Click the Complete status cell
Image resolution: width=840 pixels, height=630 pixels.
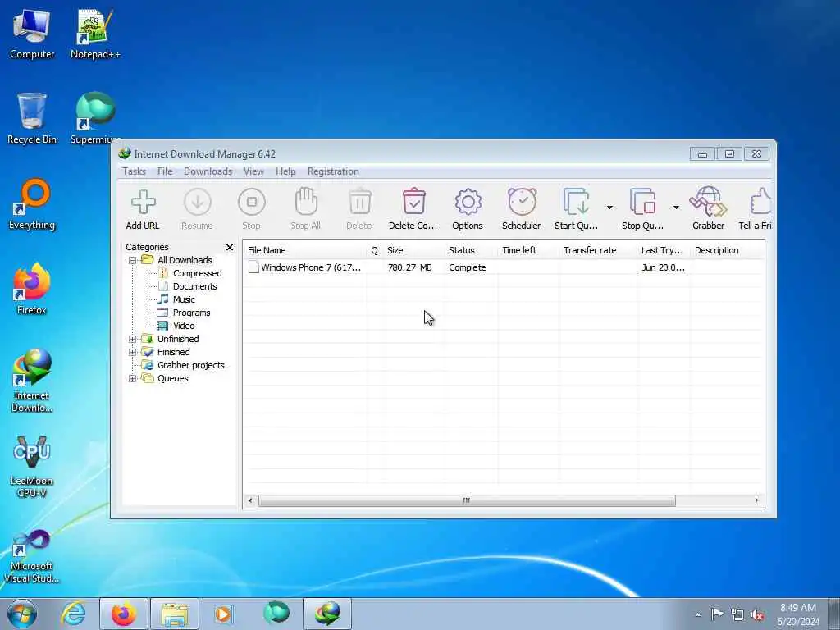467,267
